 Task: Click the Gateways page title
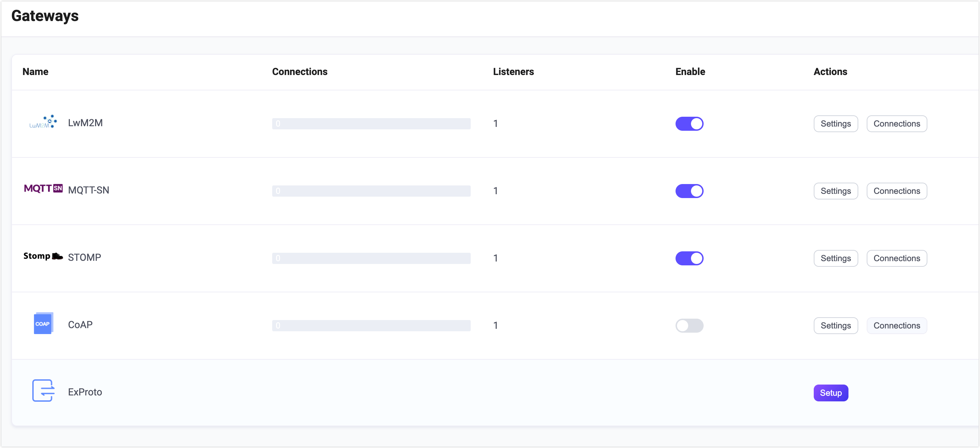(45, 15)
